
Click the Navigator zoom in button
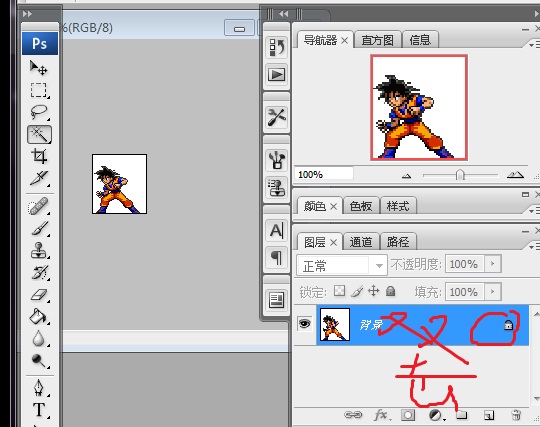pyautogui.click(x=515, y=175)
